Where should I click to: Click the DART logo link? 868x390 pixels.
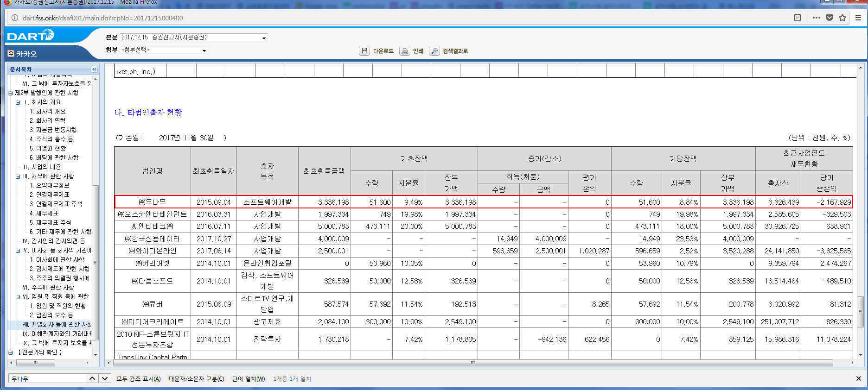[31, 36]
